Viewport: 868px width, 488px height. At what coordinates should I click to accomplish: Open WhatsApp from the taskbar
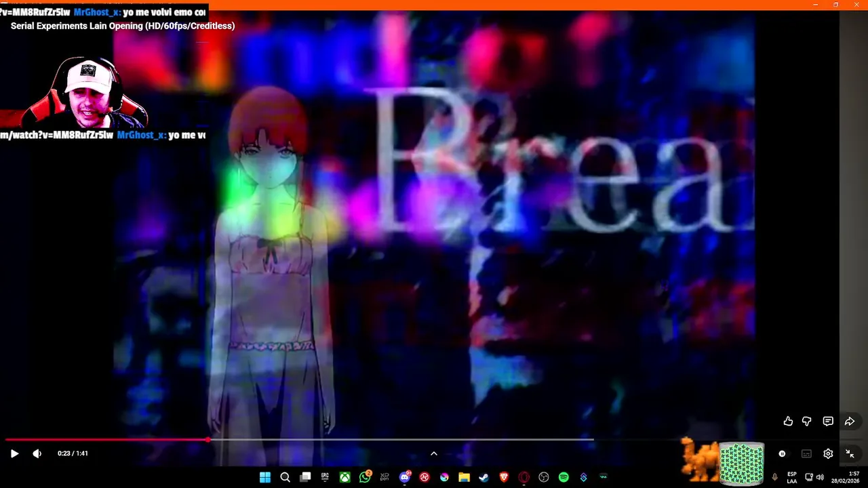(x=365, y=477)
